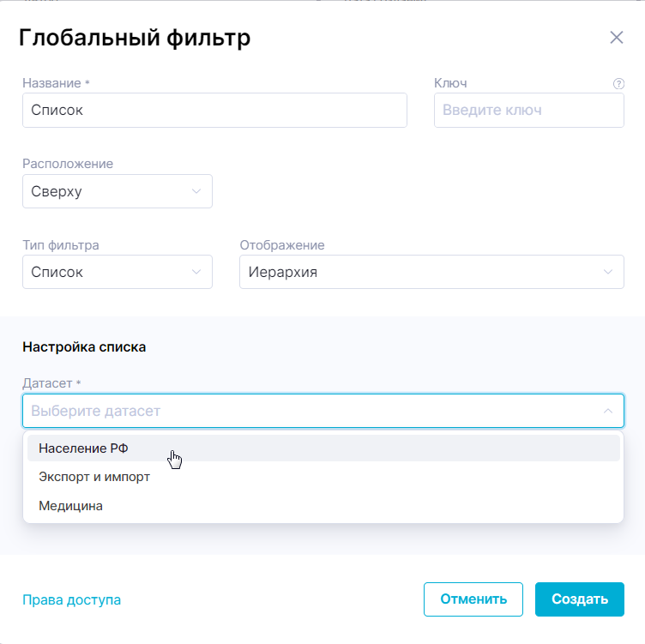
Task: Open the Права доступа link
Action: (x=71, y=600)
